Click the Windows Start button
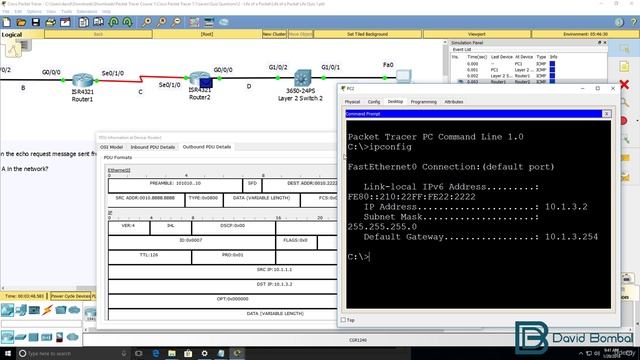Viewport: 640px width, 360px height. point(7,353)
